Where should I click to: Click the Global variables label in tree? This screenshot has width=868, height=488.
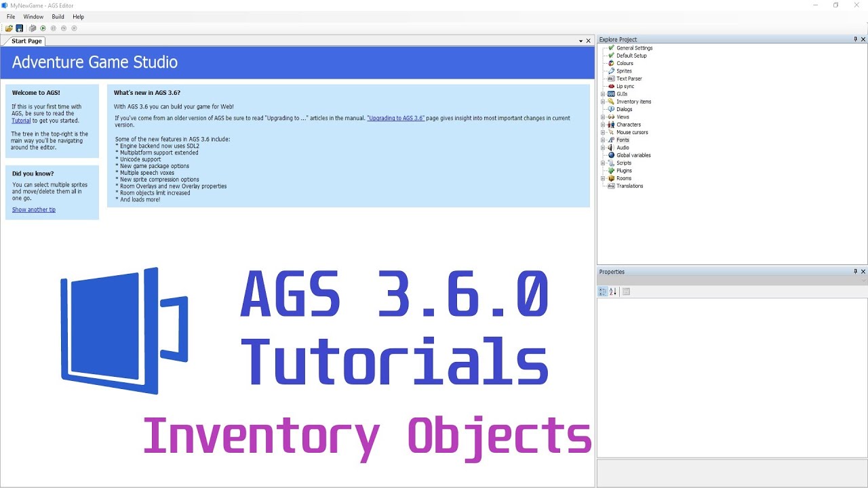click(x=633, y=155)
